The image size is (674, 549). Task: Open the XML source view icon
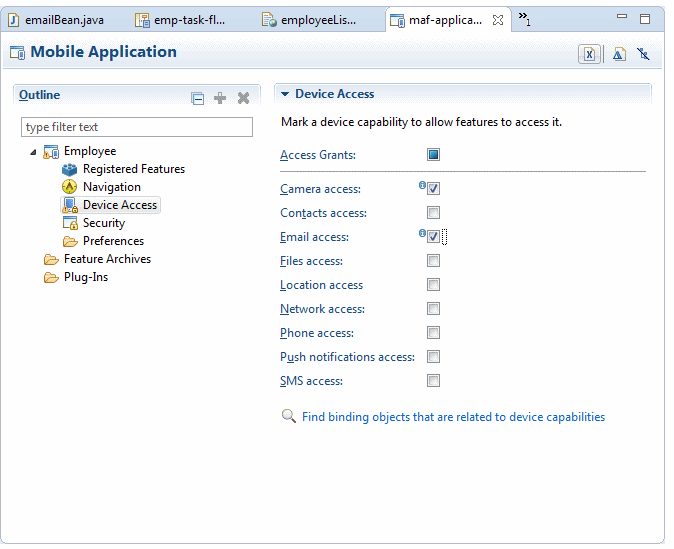pos(589,54)
